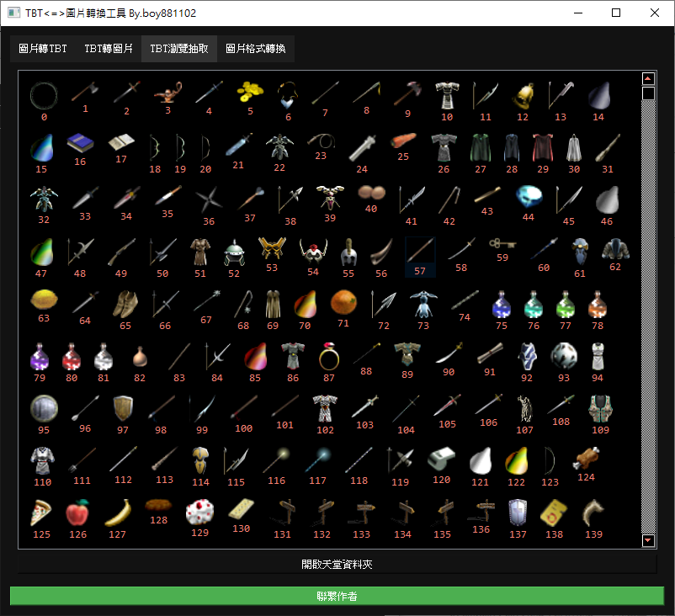Select the blue diamond gem icon 44
Screen dimensions: 675x616
(x=529, y=197)
